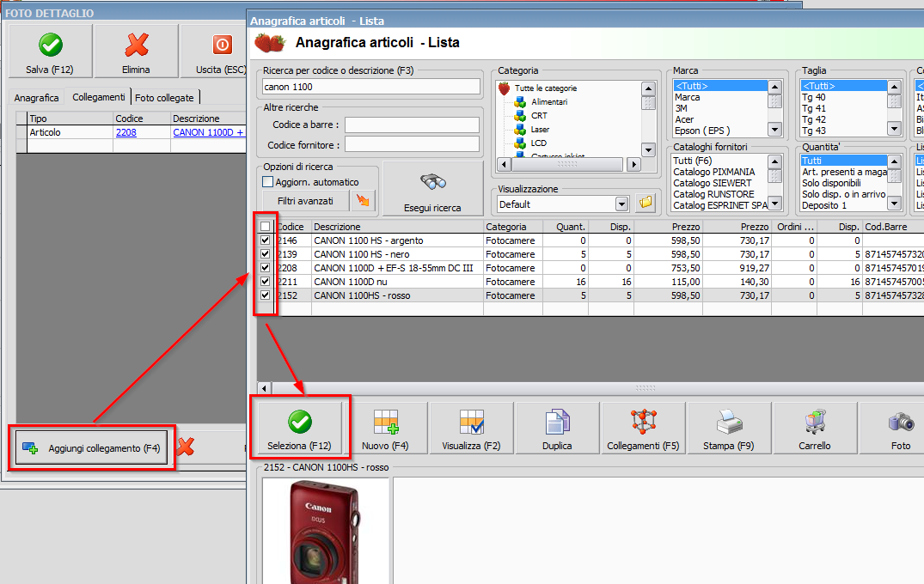This screenshot has height=584, width=924.
Task: Select CRT category in tree
Action: 539,115
